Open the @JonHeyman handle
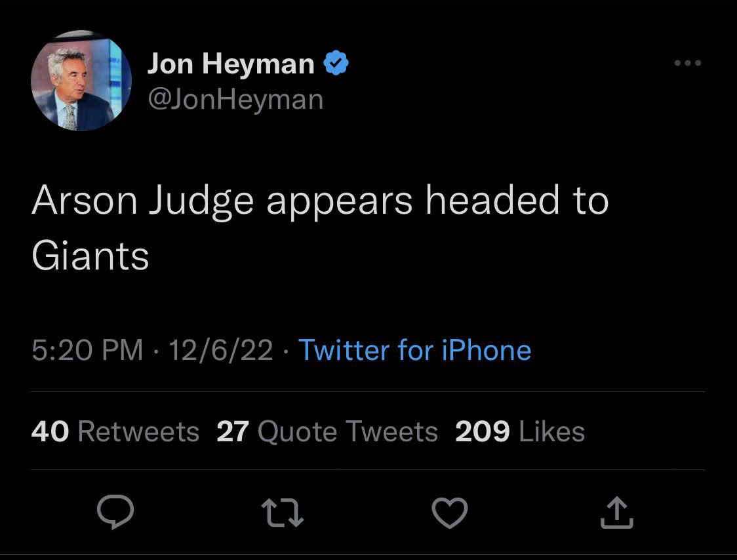737x560 pixels. coord(235,99)
